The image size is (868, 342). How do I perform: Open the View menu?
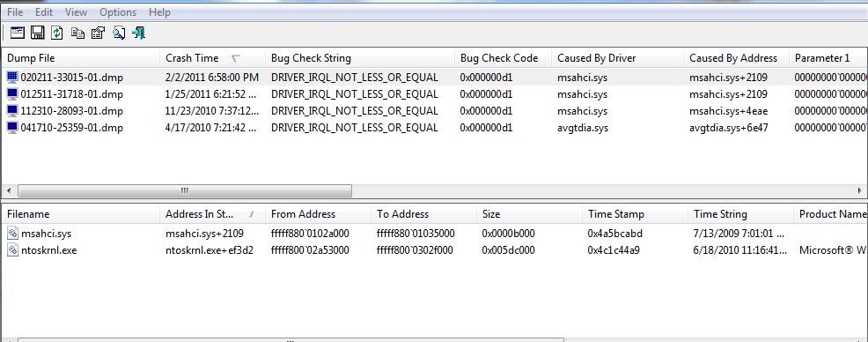76,11
